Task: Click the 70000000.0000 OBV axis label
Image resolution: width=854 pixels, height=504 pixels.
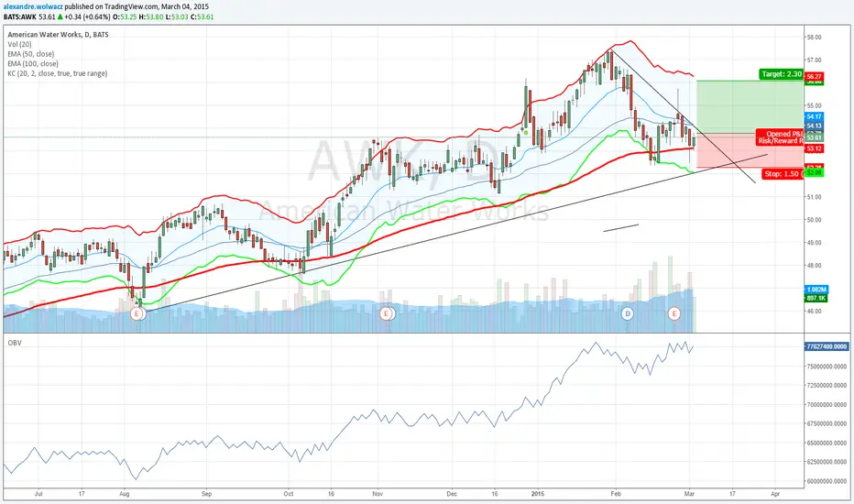Action: (x=827, y=404)
